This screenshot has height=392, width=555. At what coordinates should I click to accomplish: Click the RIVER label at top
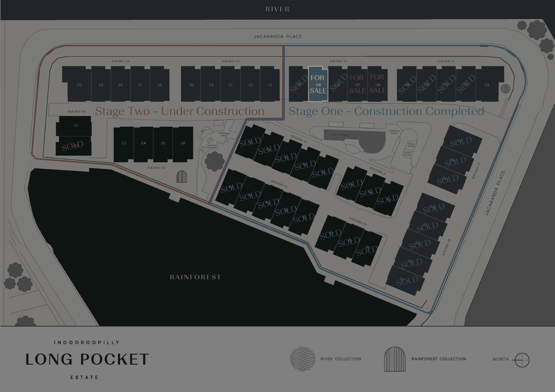click(x=278, y=9)
